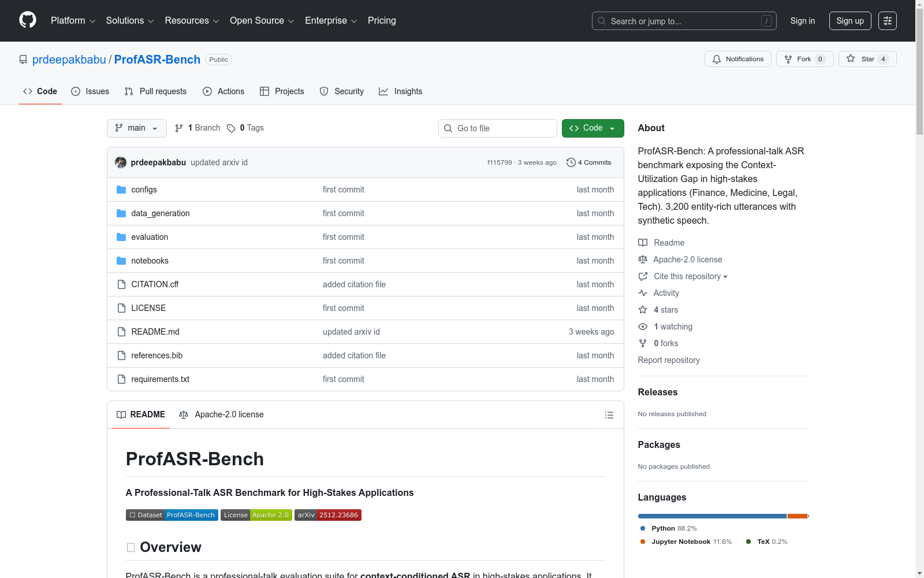Image resolution: width=924 pixels, height=578 pixels.
Task: Open the Pull requests tab
Action: pos(155,91)
